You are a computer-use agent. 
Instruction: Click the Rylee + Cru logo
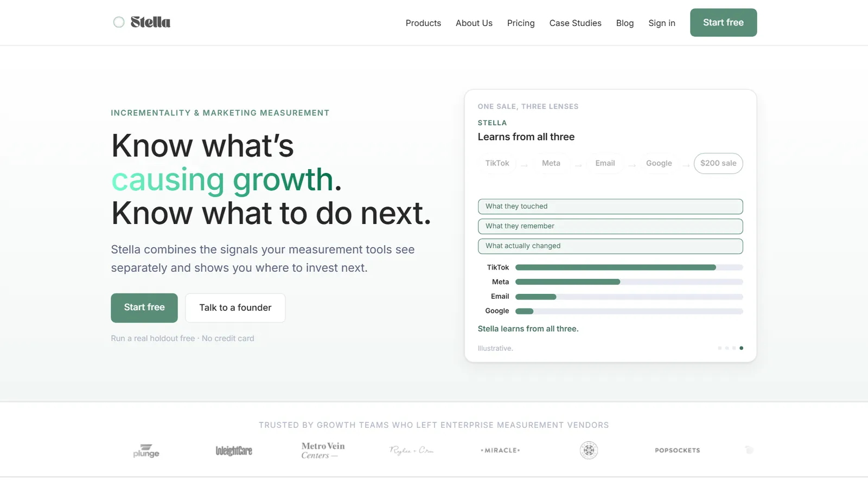[x=411, y=450]
